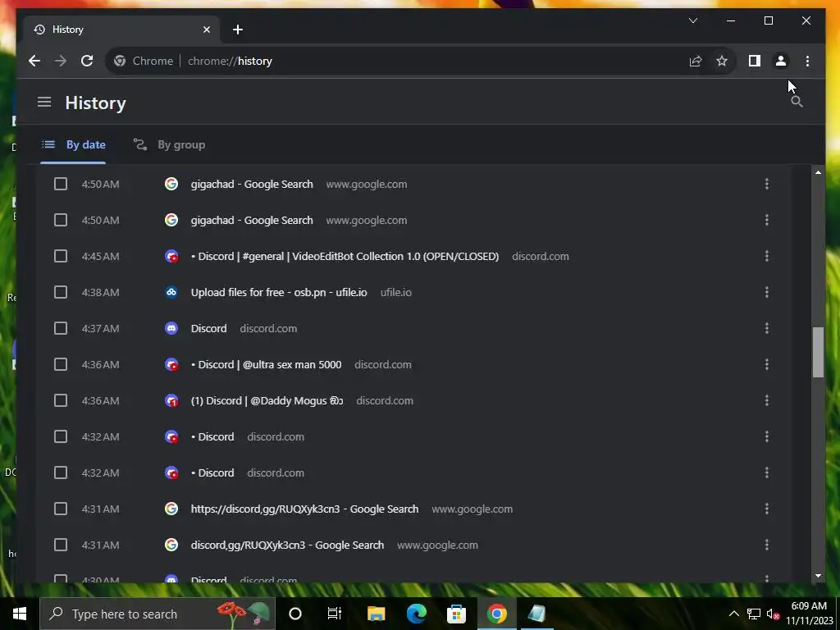Check the first 4:50 AM gigachad entry

click(x=61, y=184)
